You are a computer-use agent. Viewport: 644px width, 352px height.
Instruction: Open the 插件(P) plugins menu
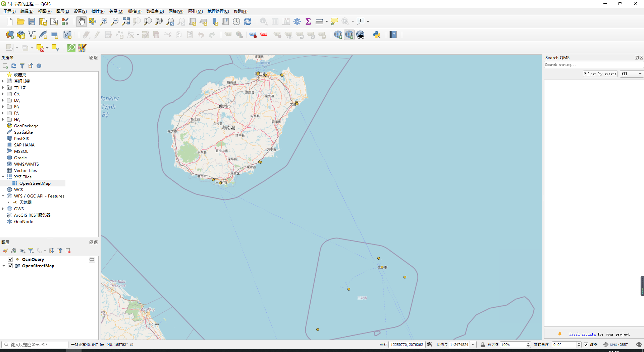pos(98,11)
